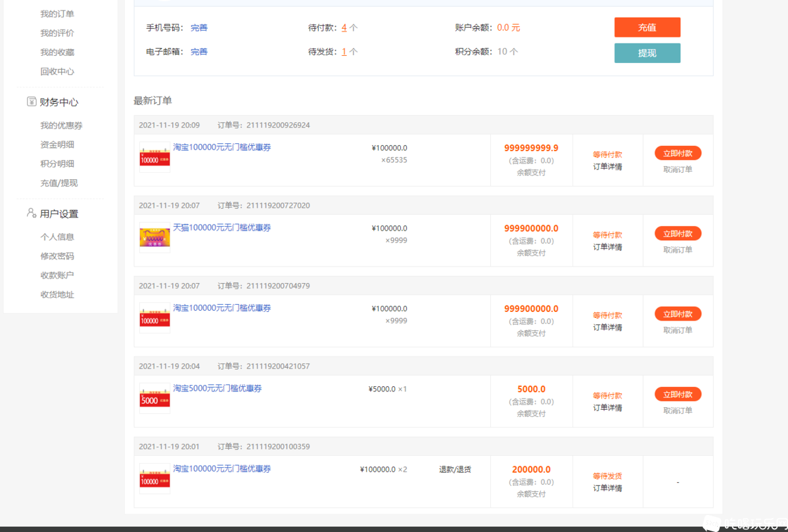Viewport: 788px width, 532px height.
Task: Open 资金明细 in sidebar
Action: (57, 144)
